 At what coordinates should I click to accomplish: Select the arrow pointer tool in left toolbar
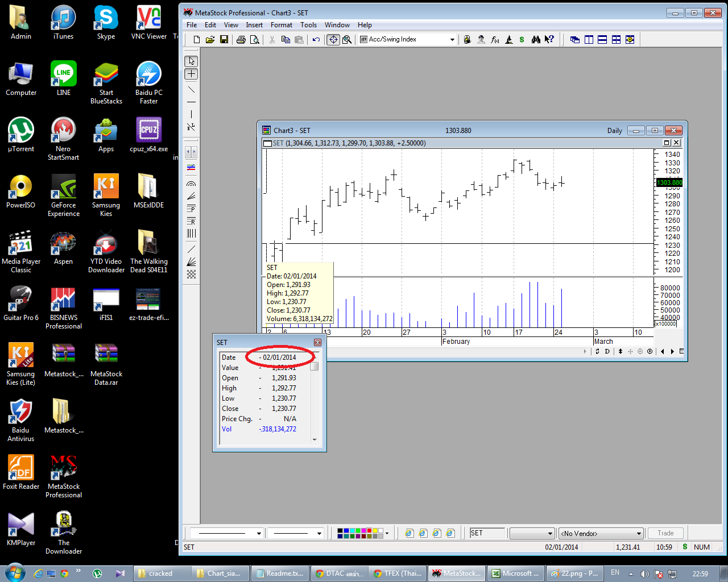pos(192,61)
